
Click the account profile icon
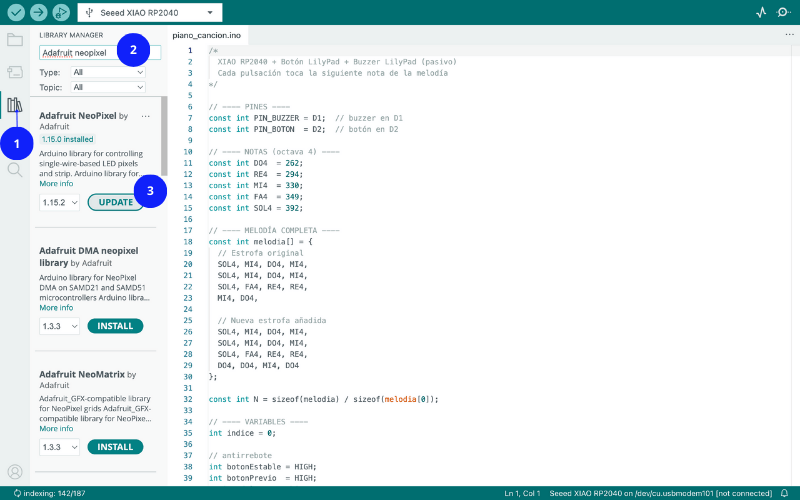15,471
